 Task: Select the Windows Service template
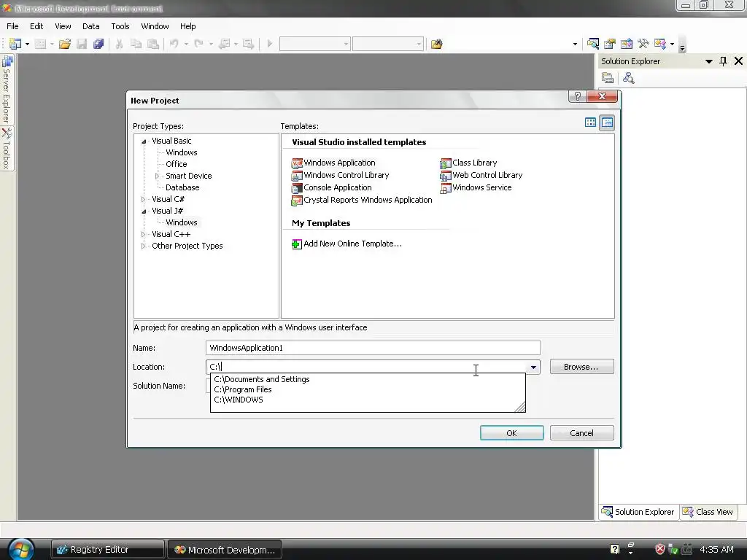[x=476, y=187]
